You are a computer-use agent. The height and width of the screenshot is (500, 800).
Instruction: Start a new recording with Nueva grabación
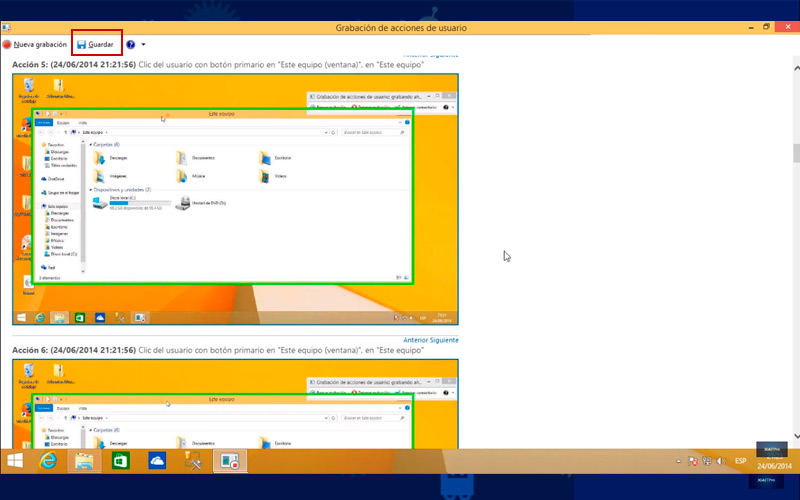point(35,44)
